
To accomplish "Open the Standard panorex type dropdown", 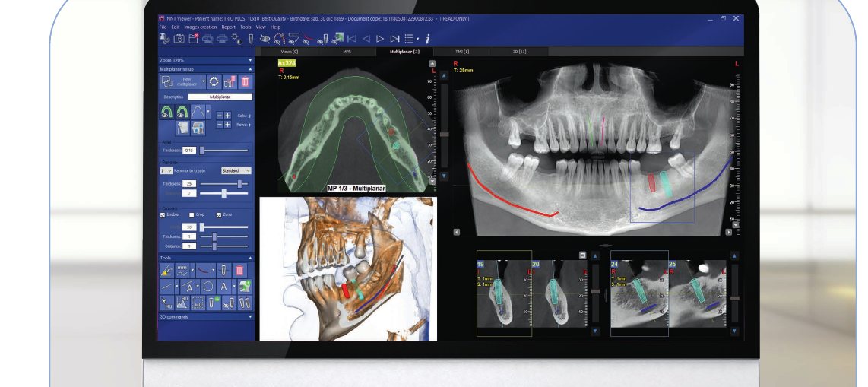I will click(236, 170).
